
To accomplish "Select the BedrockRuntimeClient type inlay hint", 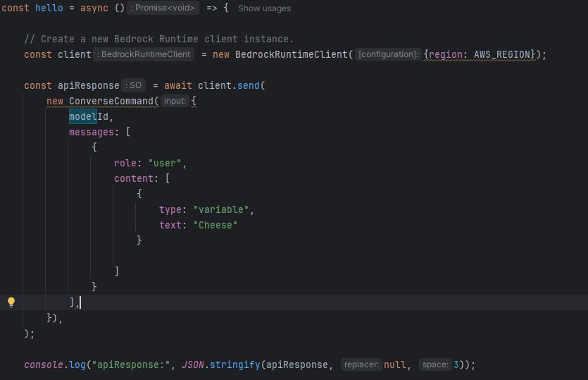I will (x=144, y=54).
